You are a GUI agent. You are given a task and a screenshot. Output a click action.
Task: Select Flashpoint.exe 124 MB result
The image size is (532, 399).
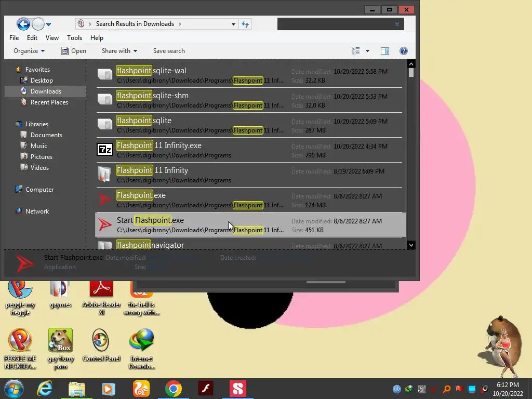[x=249, y=200]
